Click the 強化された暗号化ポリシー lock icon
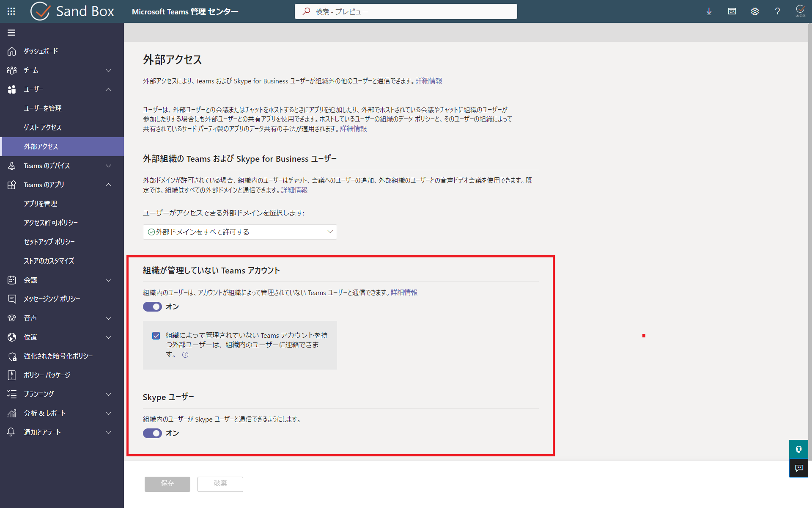This screenshot has width=812, height=508. [x=12, y=356]
